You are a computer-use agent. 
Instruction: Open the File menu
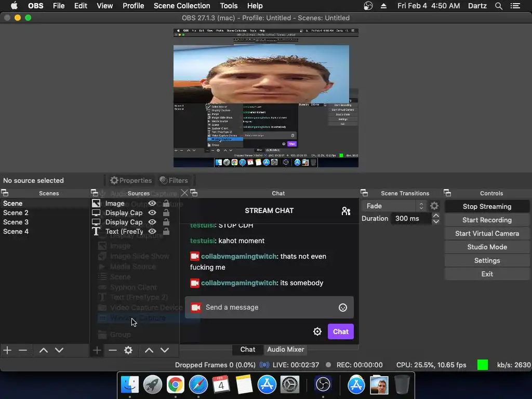59,6
